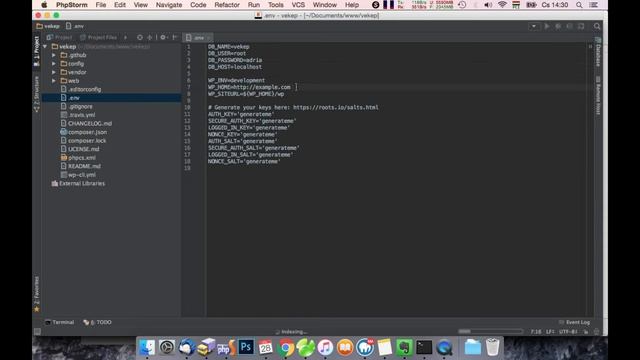This screenshot has width=640, height=360.
Task: Select composer.json in the tree
Action: pos(84,132)
